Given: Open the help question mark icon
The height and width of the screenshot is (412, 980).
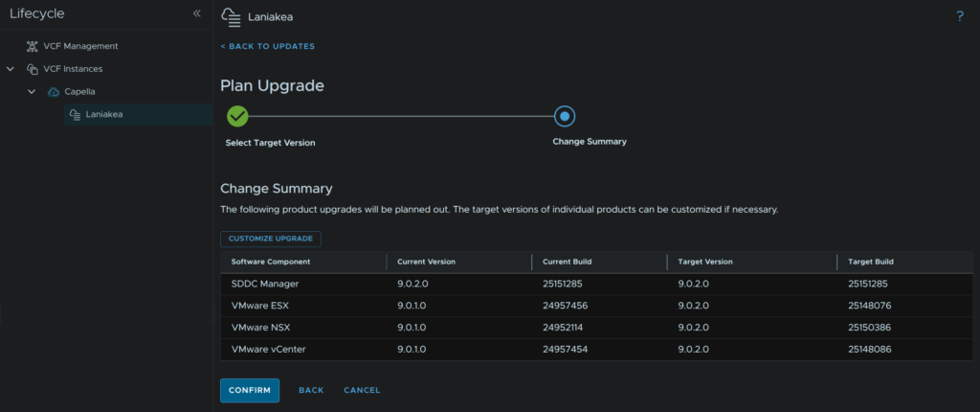Looking at the screenshot, I should click(959, 16).
